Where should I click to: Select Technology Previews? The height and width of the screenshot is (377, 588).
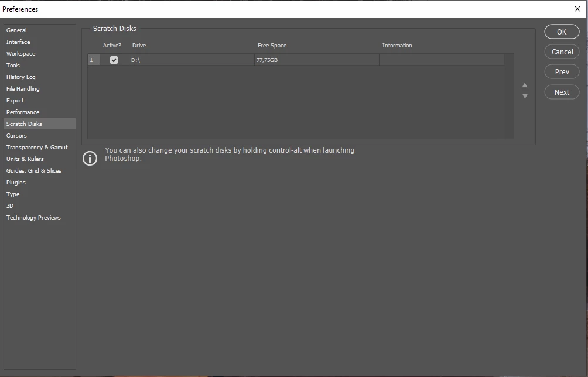click(x=40, y=217)
